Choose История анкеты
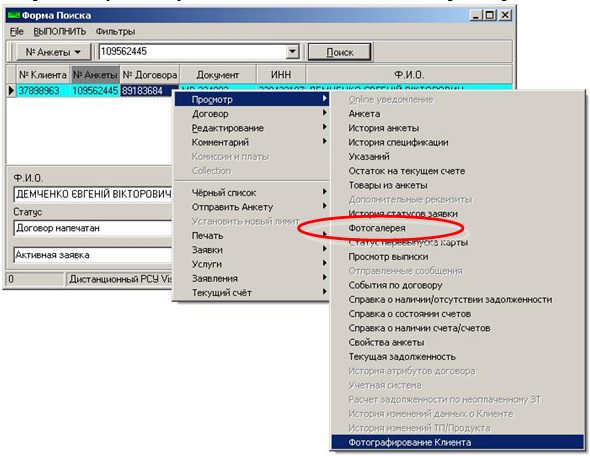Image resolution: width=590 pixels, height=456 pixels. click(x=457, y=128)
